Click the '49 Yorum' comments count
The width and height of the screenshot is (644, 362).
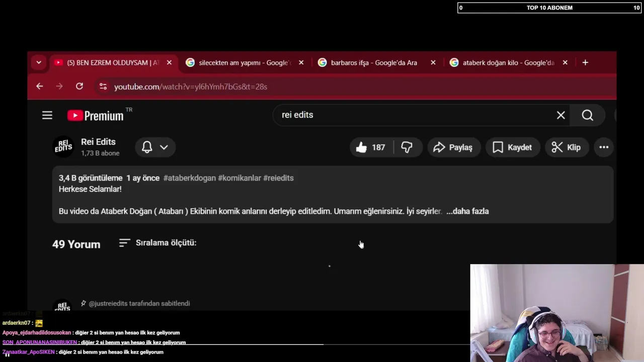click(x=76, y=244)
